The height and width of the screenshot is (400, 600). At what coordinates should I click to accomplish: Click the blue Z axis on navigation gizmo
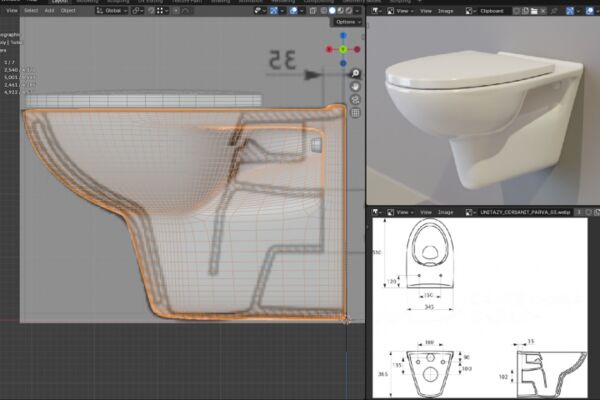pyautogui.click(x=343, y=36)
